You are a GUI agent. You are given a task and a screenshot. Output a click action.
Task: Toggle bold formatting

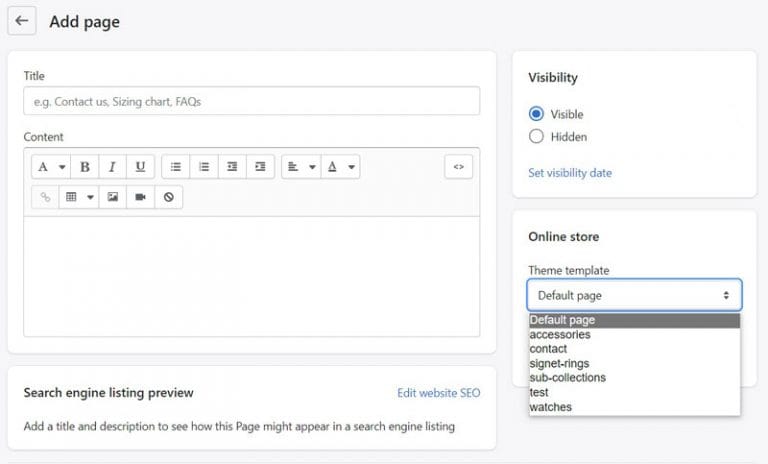click(85, 167)
